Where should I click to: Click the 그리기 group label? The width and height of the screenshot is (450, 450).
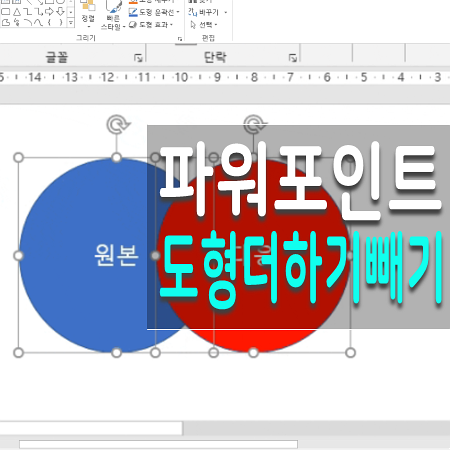(86, 38)
